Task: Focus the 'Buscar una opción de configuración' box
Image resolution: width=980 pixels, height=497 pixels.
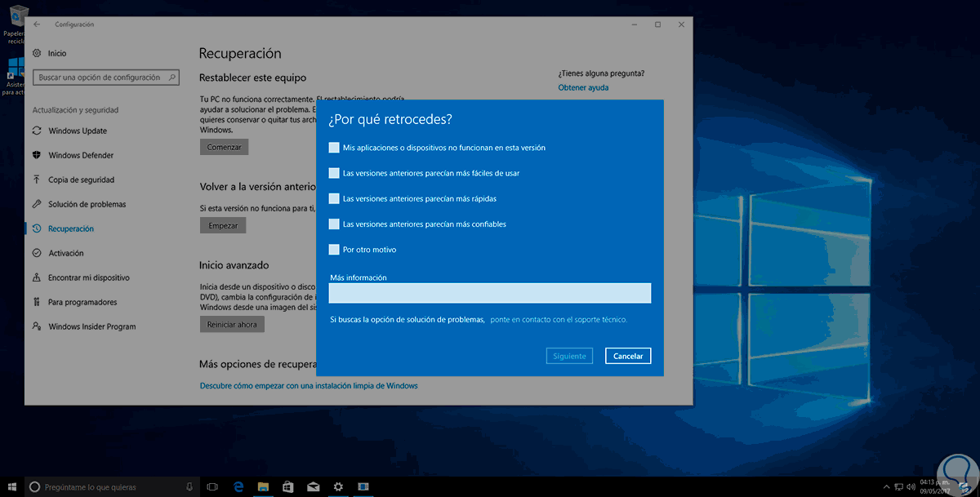Action: [105, 78]
